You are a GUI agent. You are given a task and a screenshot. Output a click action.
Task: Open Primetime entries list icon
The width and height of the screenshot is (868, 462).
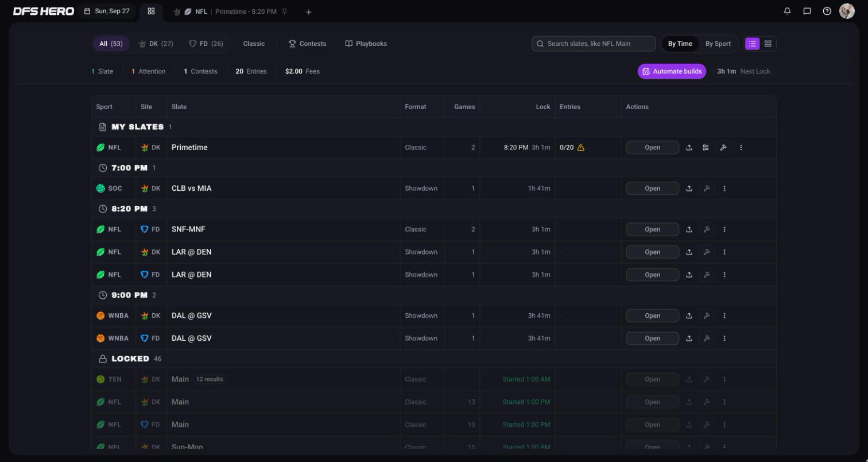pyautogui.click(x=706, y=148)
